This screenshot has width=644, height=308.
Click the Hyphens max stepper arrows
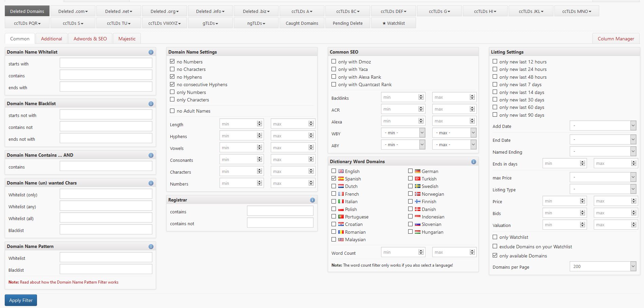click(x=311, y=136)
